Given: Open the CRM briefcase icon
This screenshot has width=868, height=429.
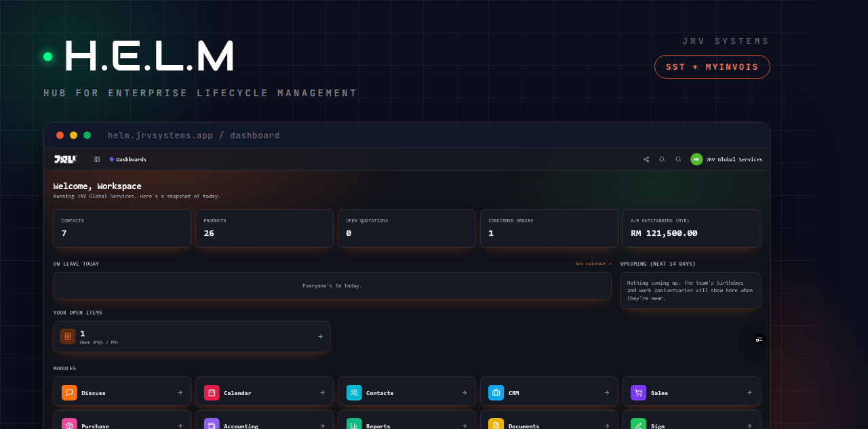Looking at the screenshot, I should (x=496, y=392).
